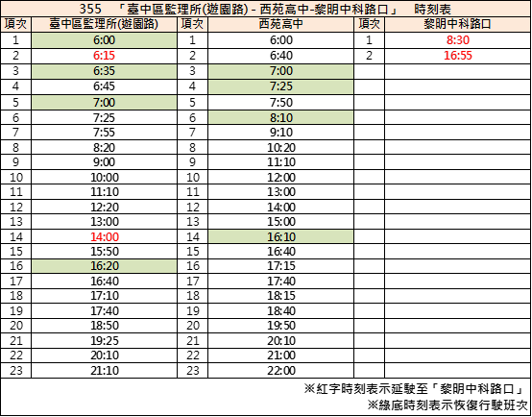Select the 21:10 last 監理所 departure
This screenshot has width=532, height=417.
click(104, 371)
